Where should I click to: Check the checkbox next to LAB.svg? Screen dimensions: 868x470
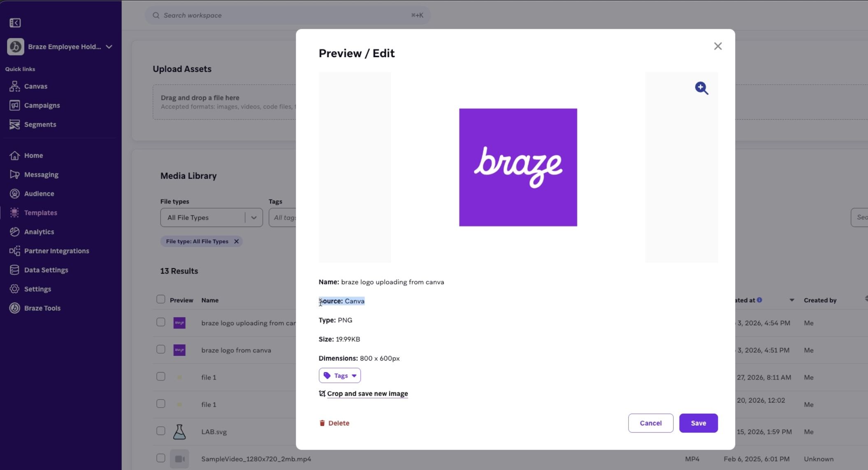click(160, 431)
